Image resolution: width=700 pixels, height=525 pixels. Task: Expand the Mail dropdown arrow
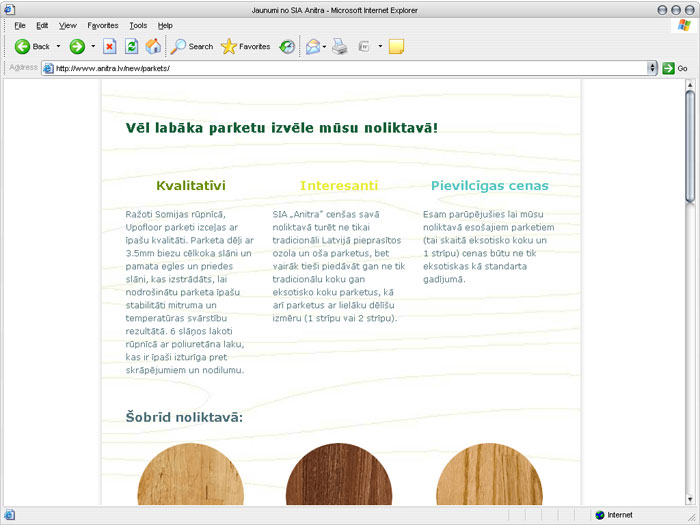pyautogui.click(x=325, y=46)
